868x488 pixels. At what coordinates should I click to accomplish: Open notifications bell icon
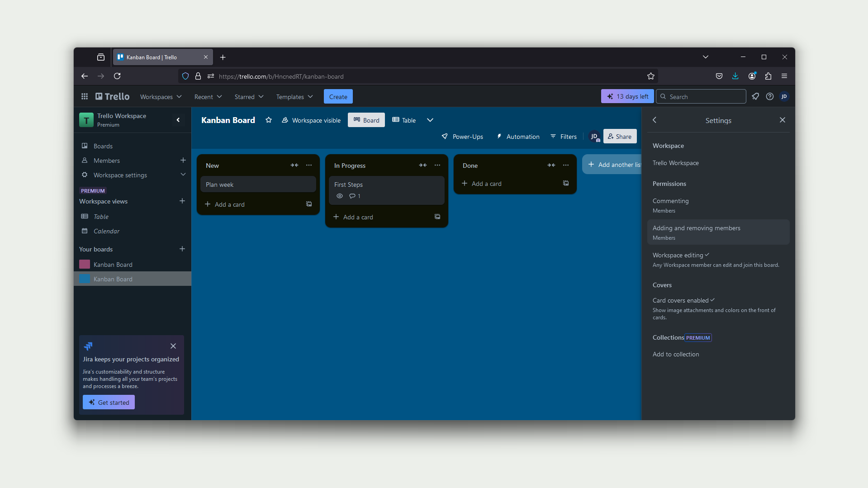pos(755,96)
